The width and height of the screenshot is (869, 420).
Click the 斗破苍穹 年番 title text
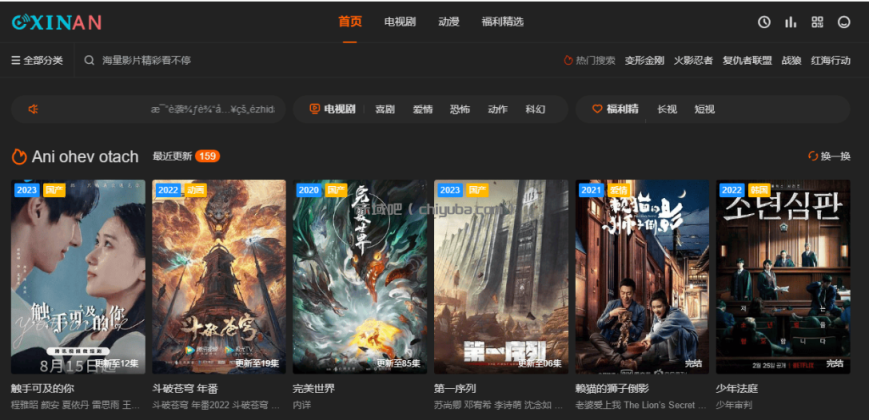(183, 389)
